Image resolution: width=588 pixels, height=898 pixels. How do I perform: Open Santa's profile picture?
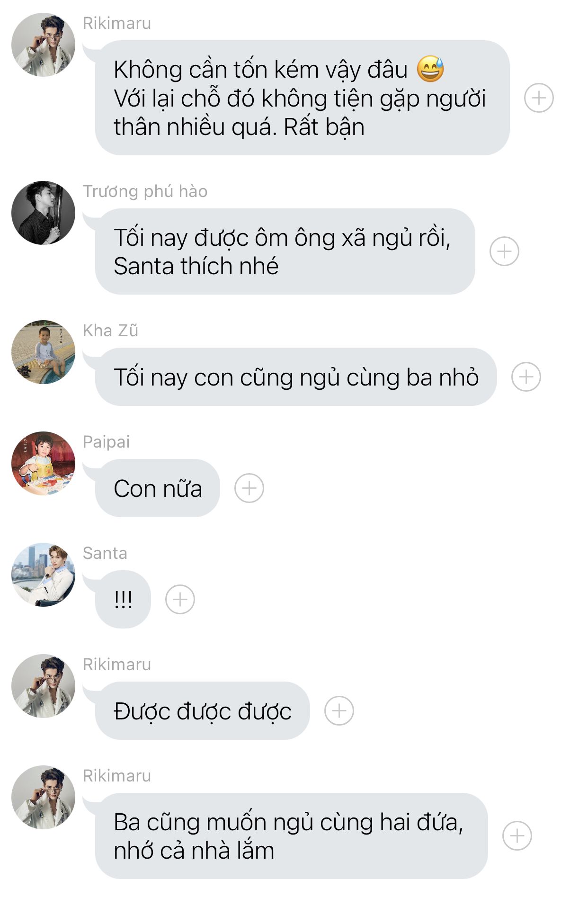click(43, 575)
